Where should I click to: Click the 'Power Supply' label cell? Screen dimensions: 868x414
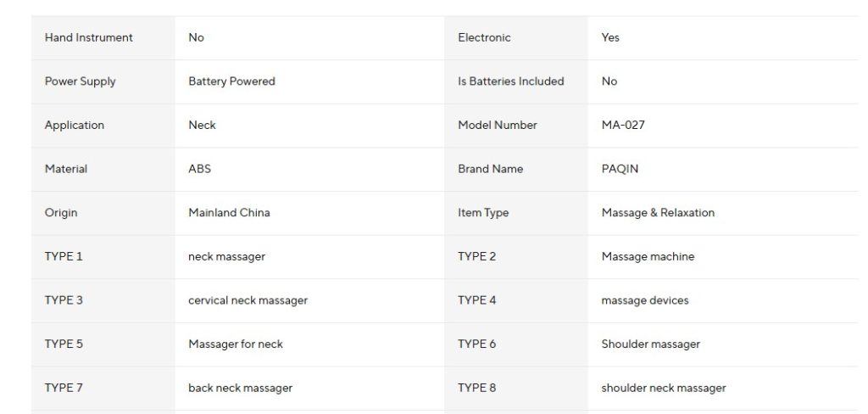point(80,81)
